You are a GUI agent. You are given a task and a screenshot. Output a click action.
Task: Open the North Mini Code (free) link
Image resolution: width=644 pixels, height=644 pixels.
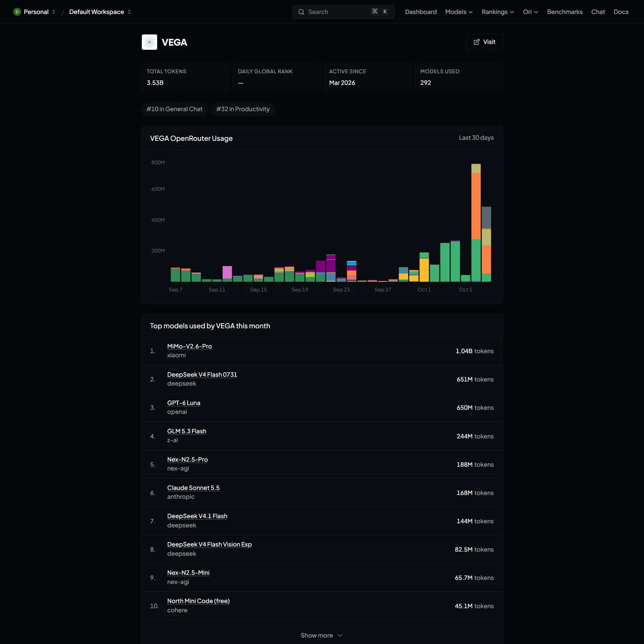click(198, 601)
